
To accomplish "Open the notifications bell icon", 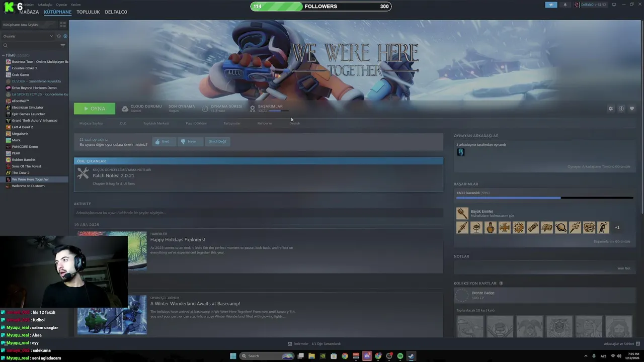I will (x=565, y=5).
